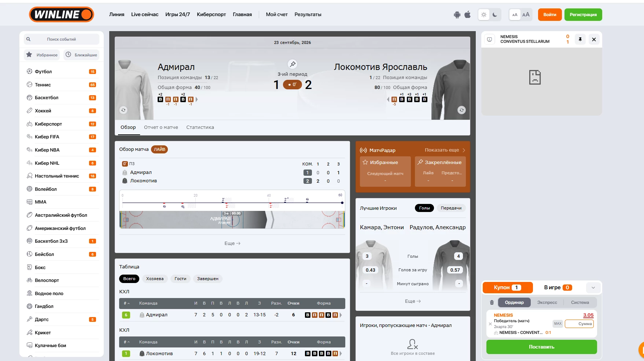The height and width of the screenshot is (361, 644).
Task: Expand Lokomotiv form arrow in standings table
Action: point(341,353)
